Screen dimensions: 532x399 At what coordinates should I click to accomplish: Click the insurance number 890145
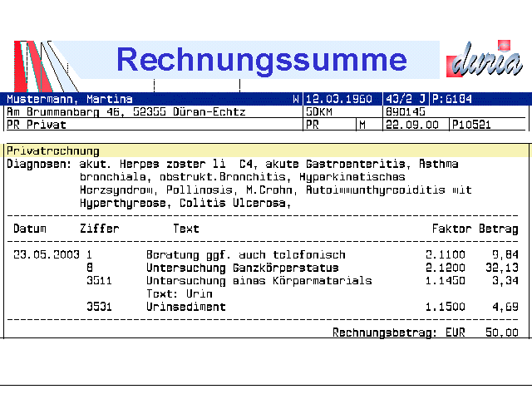(x=406, y=111)
